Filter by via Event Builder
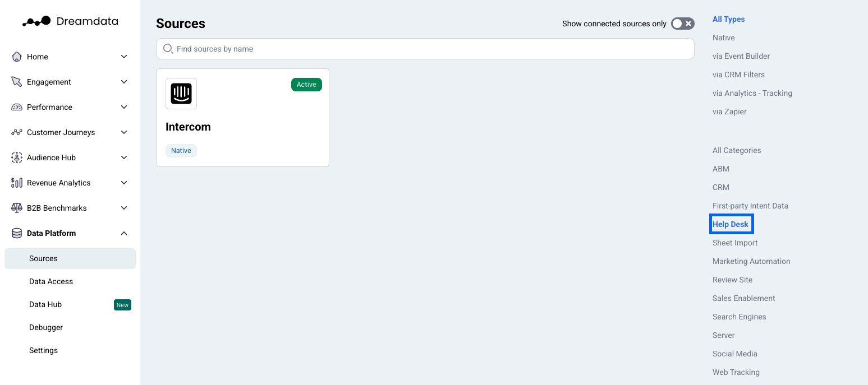Screen dimensions: 868x385 [x=741, y=56]
